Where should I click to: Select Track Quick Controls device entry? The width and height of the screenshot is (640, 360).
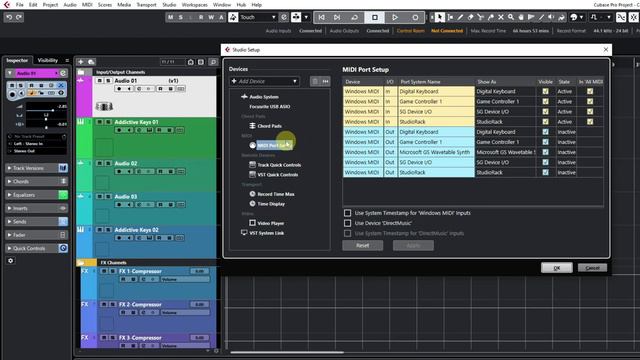coord(279,165)
